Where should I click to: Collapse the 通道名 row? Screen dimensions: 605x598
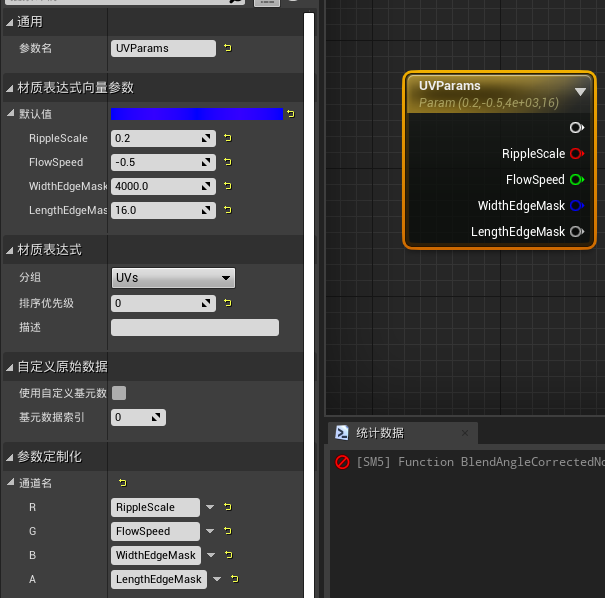[x=11, y=482]
